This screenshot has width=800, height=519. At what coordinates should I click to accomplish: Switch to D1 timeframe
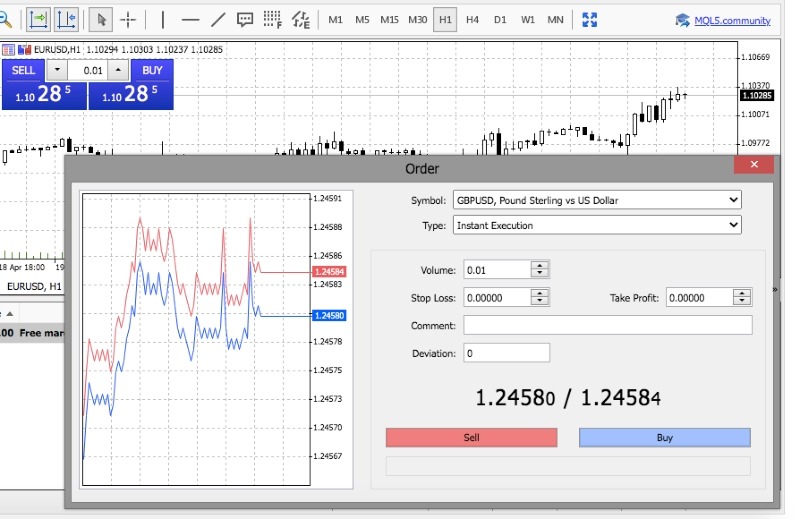pyautogui.click(x=500, y=20)
